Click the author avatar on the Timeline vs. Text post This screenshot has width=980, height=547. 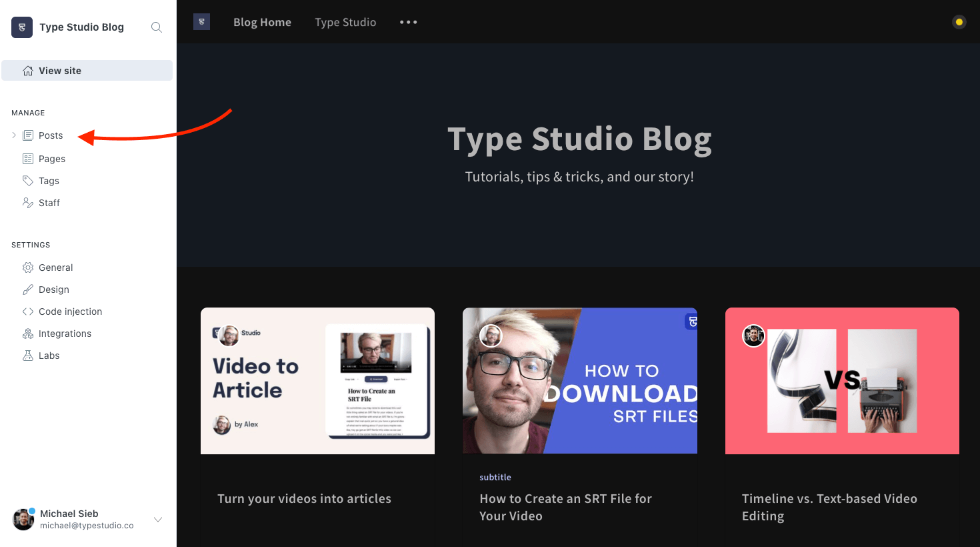point(753,336)
